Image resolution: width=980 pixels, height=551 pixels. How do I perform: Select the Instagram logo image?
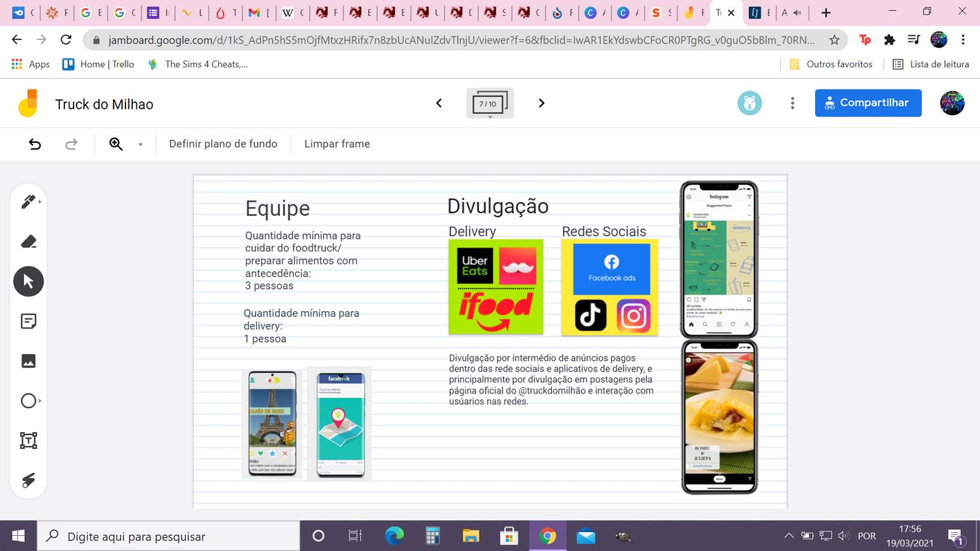pyautogui.click(x=634, y=316)
